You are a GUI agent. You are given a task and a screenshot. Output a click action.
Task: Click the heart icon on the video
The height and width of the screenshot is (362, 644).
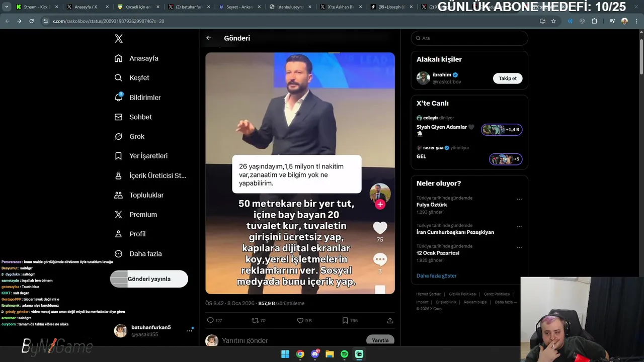pos(380,228)
